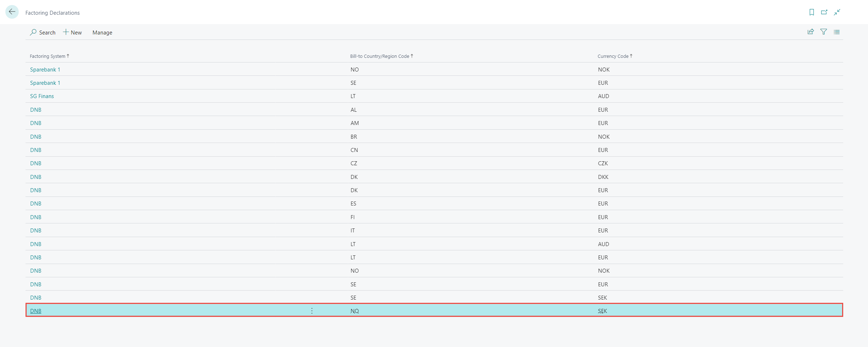Sort by Currency Code column header

(x=613, y=56)
